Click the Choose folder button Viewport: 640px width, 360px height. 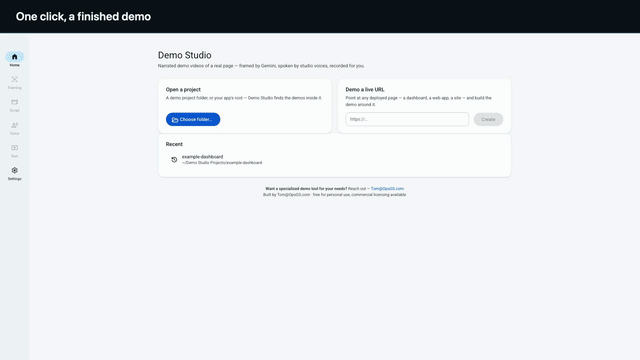tap(193, 119)
